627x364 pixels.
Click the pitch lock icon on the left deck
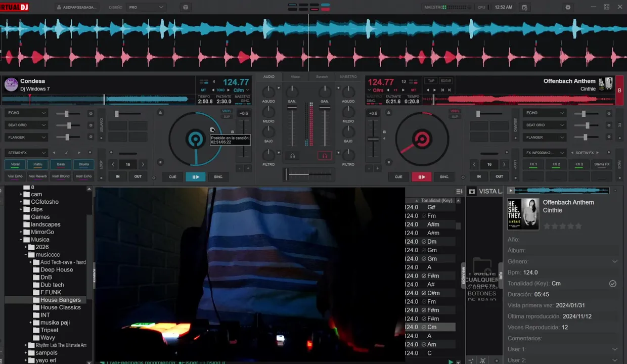coord(233,132)
